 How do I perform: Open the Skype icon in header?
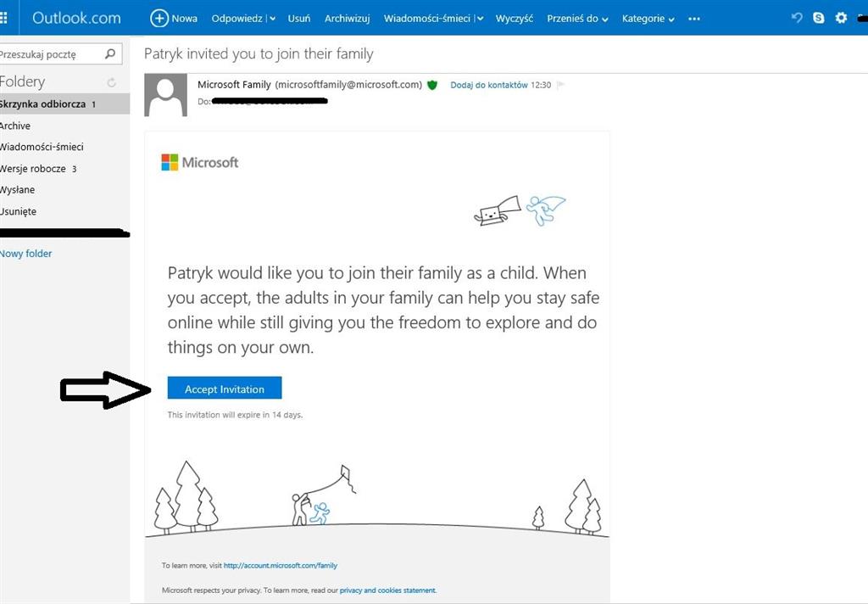click(818, 18)
